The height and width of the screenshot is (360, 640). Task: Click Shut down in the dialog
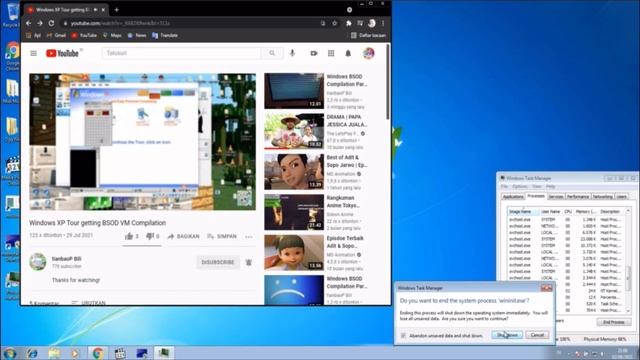coord(507,335)
